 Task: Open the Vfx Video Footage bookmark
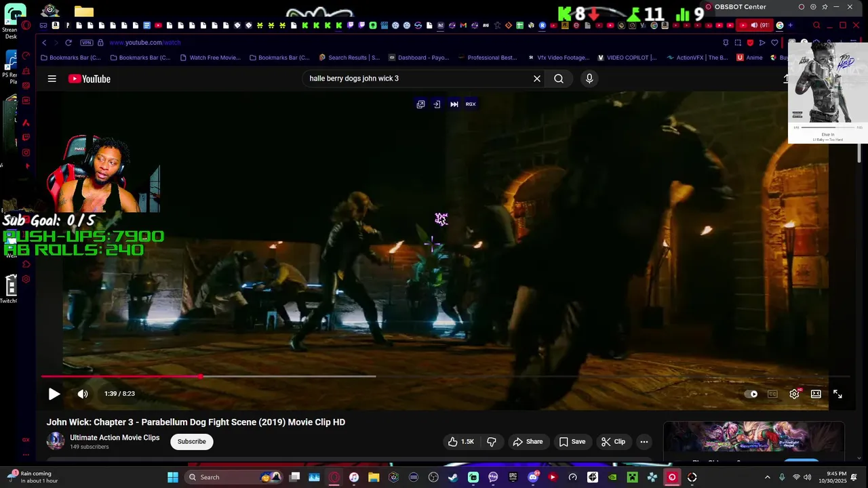pos(557,58)
